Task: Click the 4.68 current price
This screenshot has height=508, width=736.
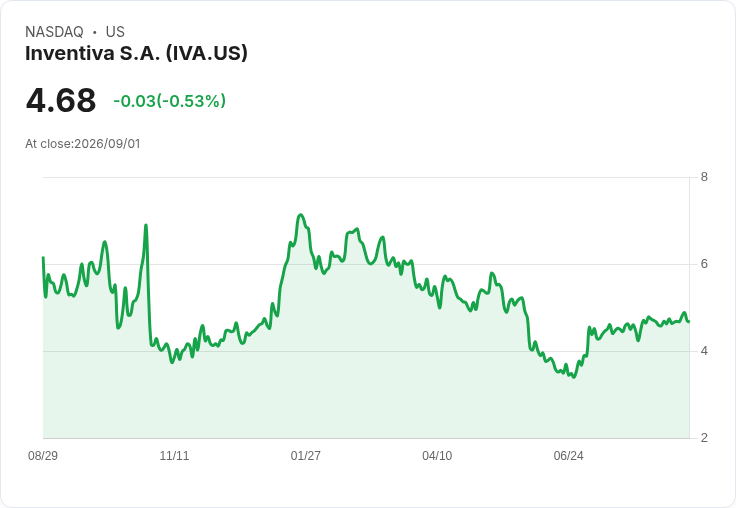Action: pos(61,101)
